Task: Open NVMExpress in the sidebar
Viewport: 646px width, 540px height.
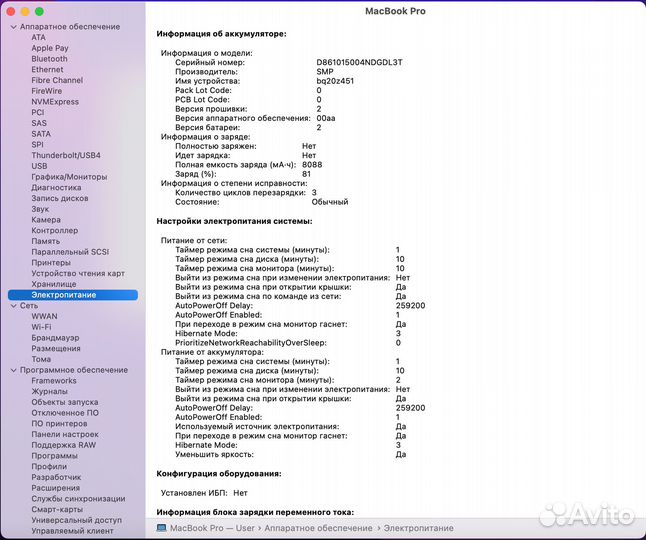Action: (x=55, y=102)
